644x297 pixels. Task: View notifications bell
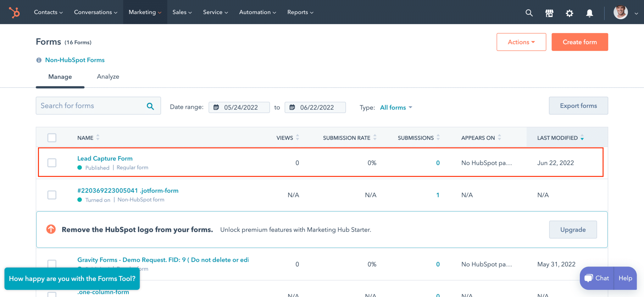point(589,13)
